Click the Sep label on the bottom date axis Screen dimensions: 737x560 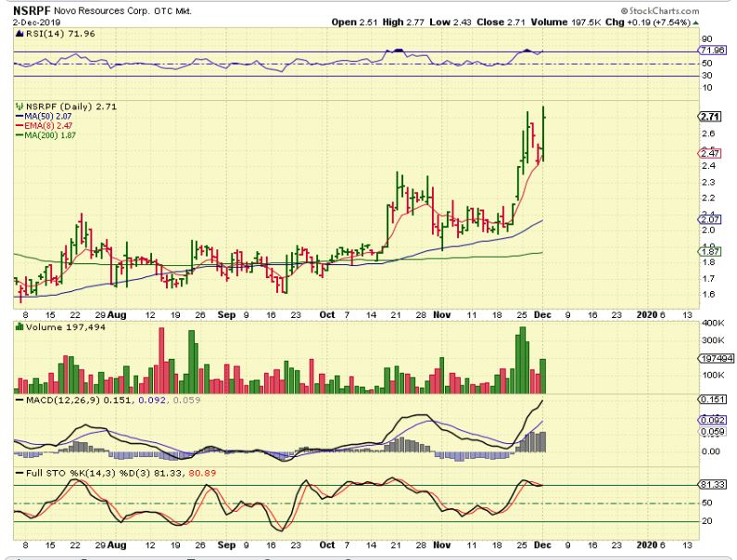pos(226,545)
